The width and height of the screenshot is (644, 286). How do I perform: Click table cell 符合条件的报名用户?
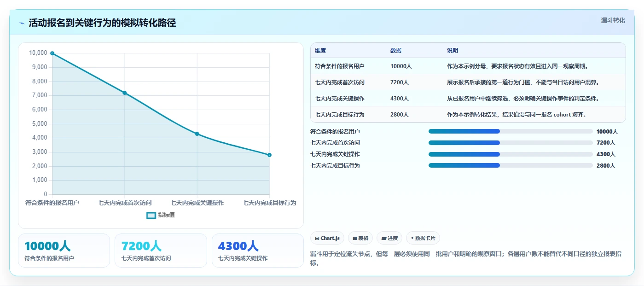(x=340, y=66)
